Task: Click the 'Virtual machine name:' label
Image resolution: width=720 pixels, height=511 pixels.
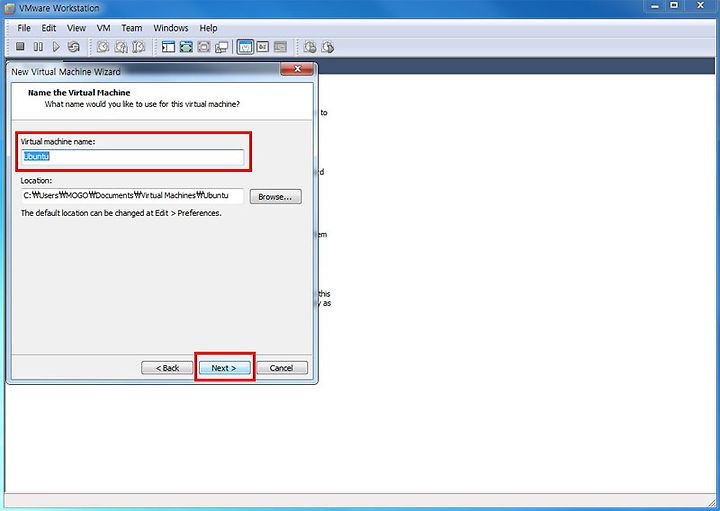Action: [58, 141]
